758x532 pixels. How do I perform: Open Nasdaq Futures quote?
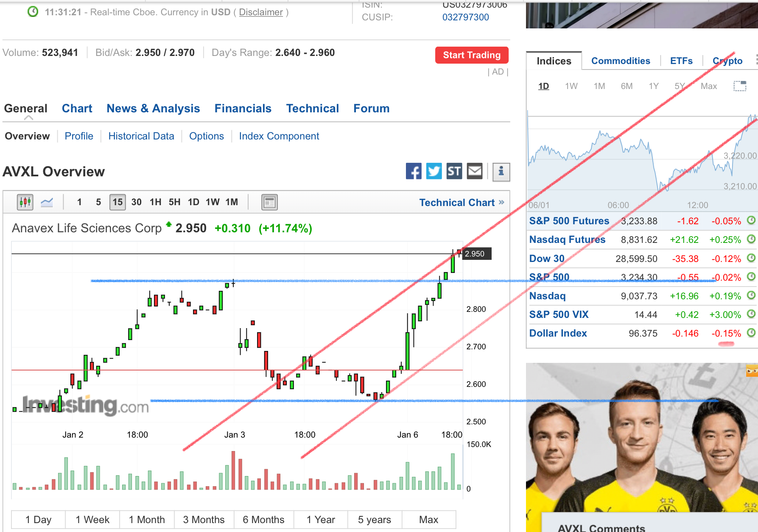(567, 240)
